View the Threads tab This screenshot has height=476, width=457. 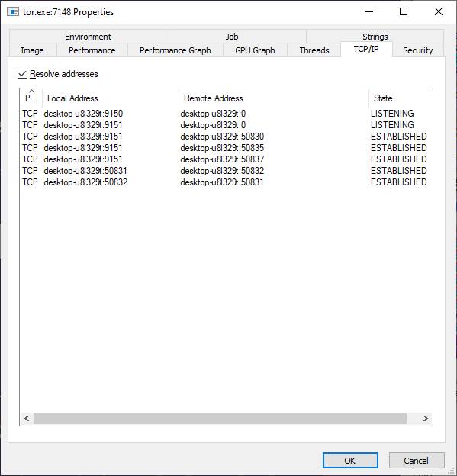click(314, 50)
